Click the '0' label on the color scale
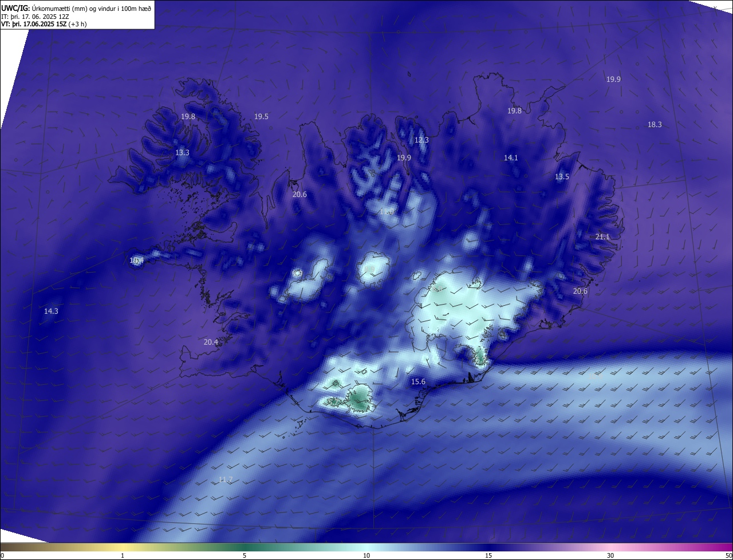Image resolution: width=733 pixels, height=560 pixels. [2, 555]
